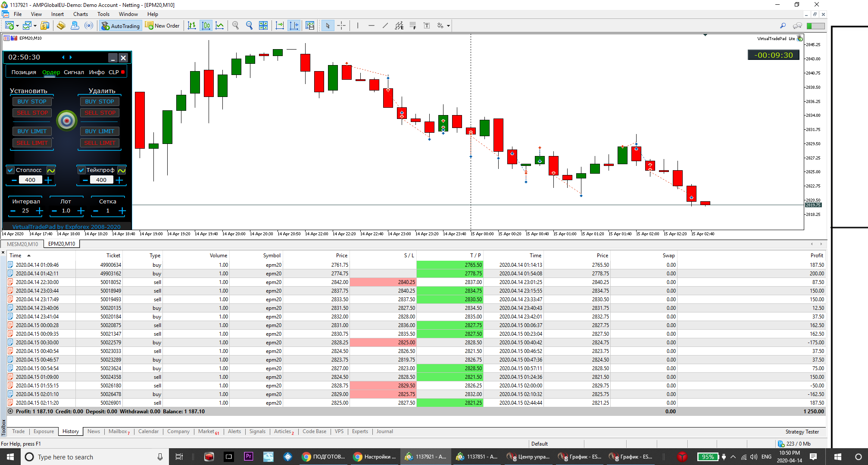Open the Tools menu
The image size is (868, 465).
click(103, 14)
